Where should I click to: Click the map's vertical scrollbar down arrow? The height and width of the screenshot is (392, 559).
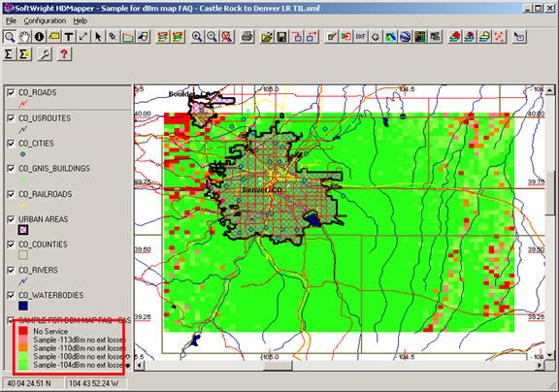coord(549,355)
